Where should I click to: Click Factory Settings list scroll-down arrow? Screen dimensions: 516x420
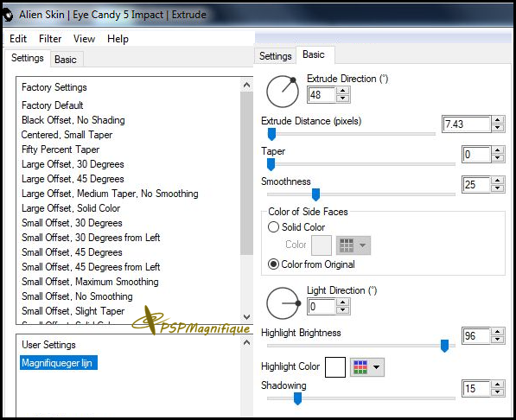(x=246, y=317)
